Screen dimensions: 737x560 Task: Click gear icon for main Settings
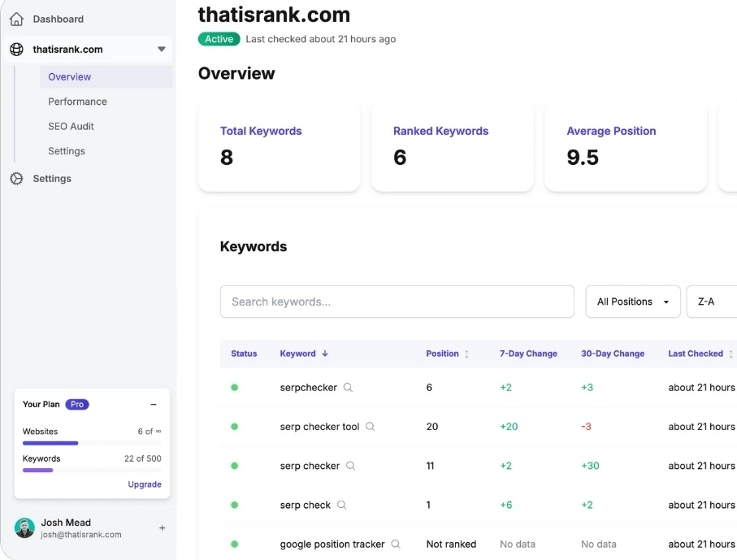click(x=16, y=179)
